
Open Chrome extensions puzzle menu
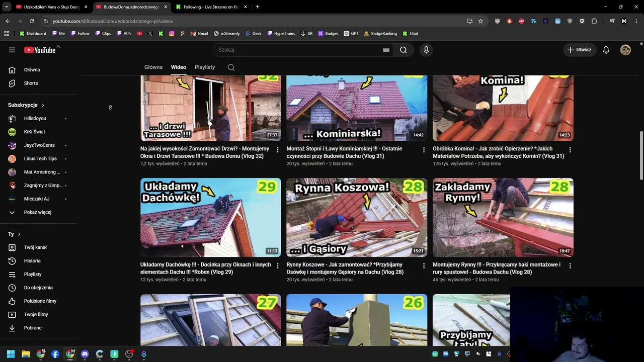click(x=594, y=21)
